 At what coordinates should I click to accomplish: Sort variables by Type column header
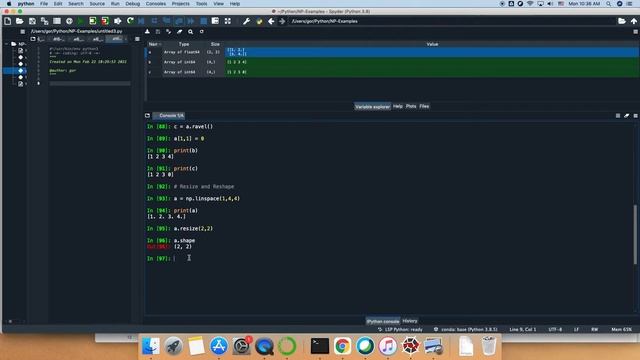click(184, 44)
